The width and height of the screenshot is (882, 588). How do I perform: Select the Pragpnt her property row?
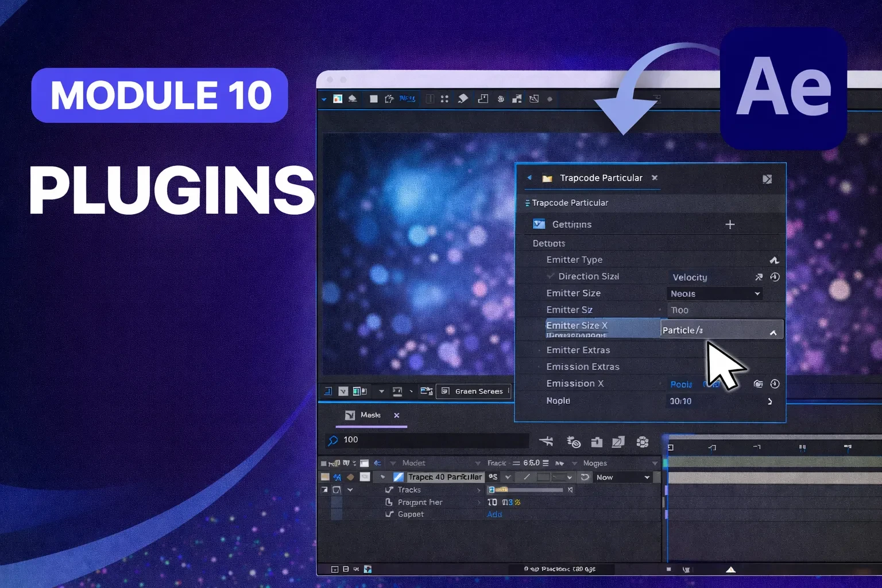coord(420,502)
